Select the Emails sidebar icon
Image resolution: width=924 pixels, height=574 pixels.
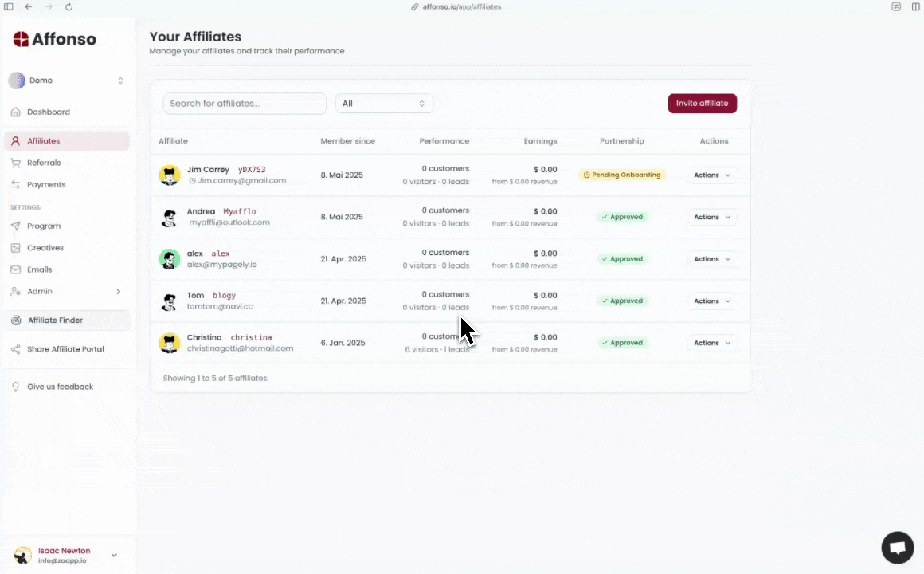coord(17,269)
